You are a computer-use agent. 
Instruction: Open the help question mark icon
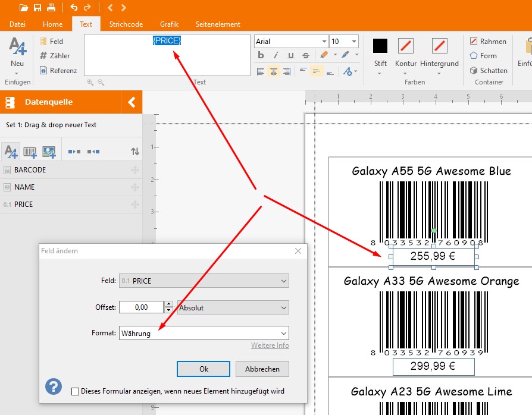54,387
